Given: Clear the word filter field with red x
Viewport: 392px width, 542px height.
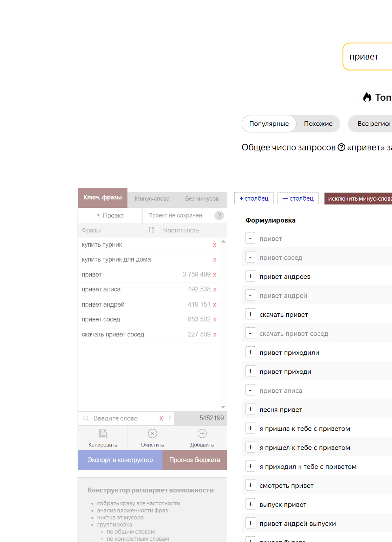Looking at the screenshot, I should tap(161, 418).
